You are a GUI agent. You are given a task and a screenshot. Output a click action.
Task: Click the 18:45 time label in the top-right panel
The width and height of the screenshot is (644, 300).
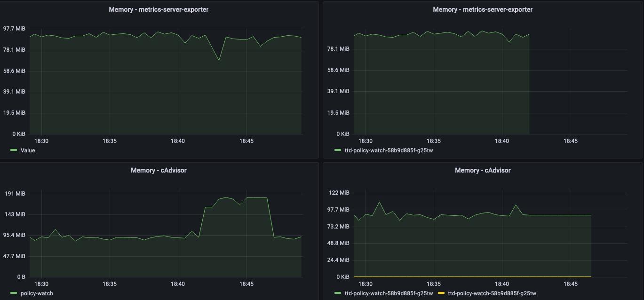tap(572, 141)
